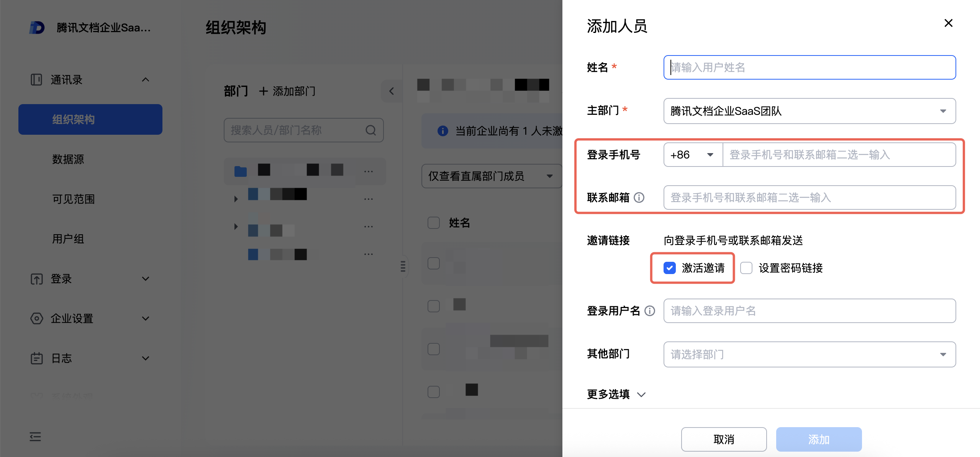This screenshot has height=457, width=980.
Task: Close the 添加人员 panel with X icon
Action: click(948, 23)
